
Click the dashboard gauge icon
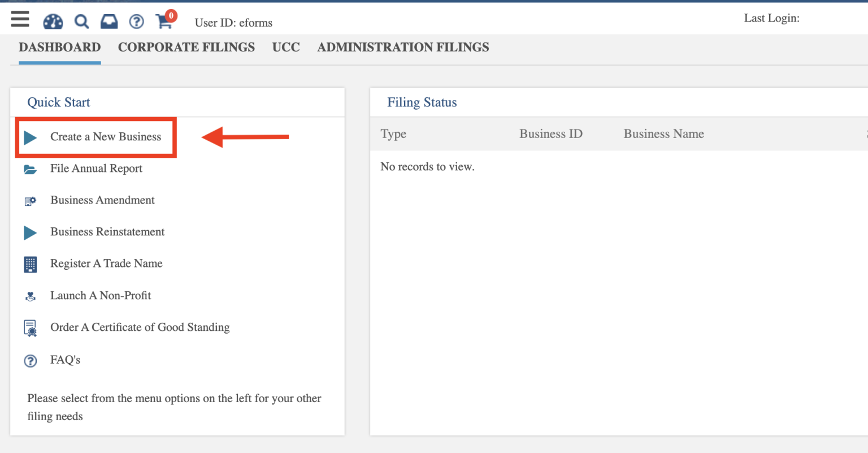(53, 22)
